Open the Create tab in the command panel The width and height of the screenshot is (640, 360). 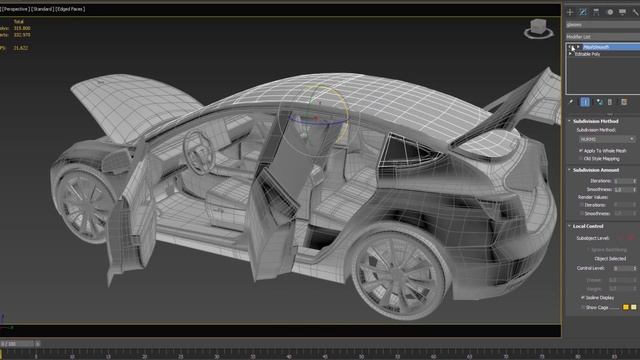point(570,12)
